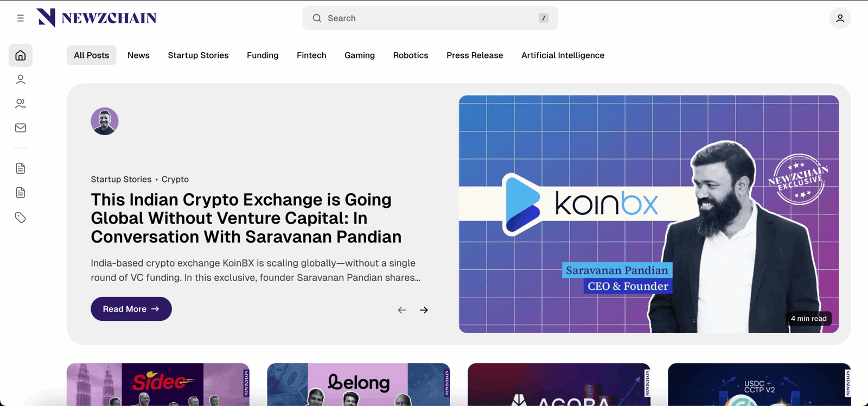Open the single-person profile sidebar icon
The width and height of the screenshot is (868, 406).
21,80
